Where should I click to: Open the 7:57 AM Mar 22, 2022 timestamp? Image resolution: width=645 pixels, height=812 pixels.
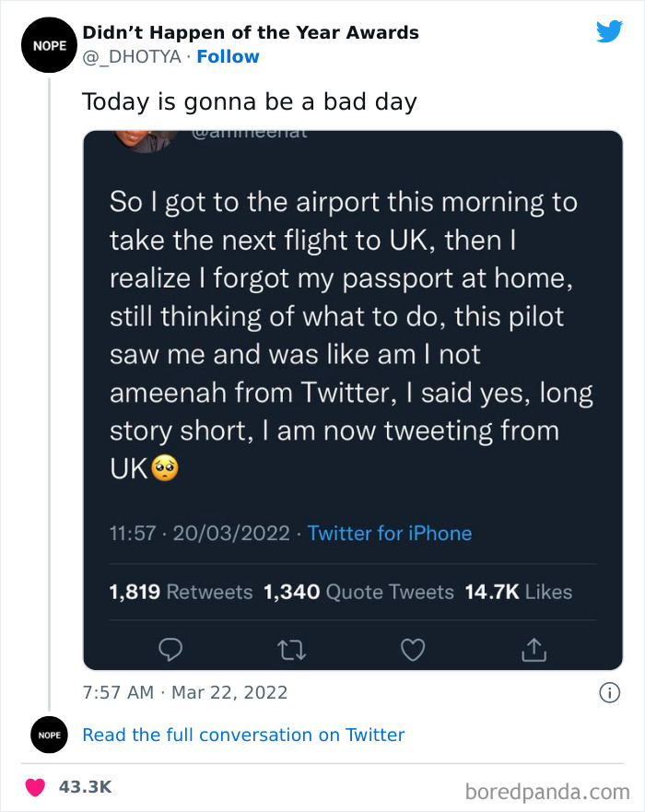(185, 691)
